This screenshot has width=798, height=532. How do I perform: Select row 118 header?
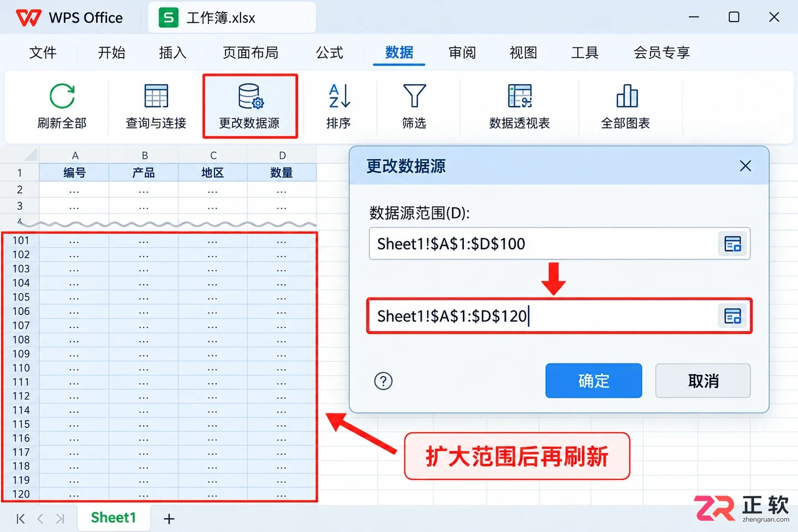coord(21,466)
